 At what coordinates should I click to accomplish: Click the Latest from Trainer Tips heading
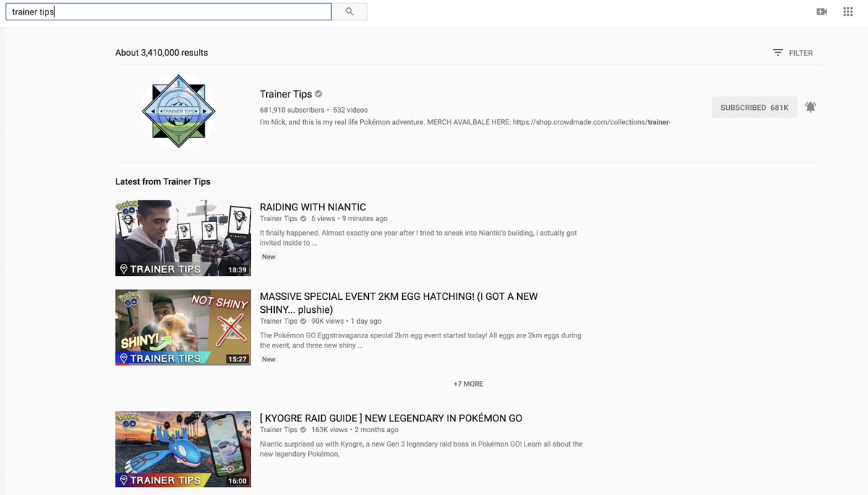coord(163,181)
